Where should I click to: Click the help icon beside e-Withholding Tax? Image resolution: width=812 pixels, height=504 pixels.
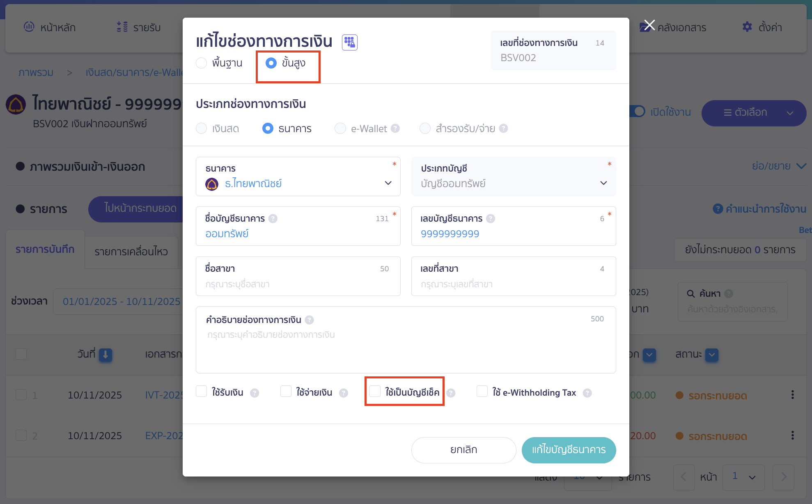tap(587, 393)
